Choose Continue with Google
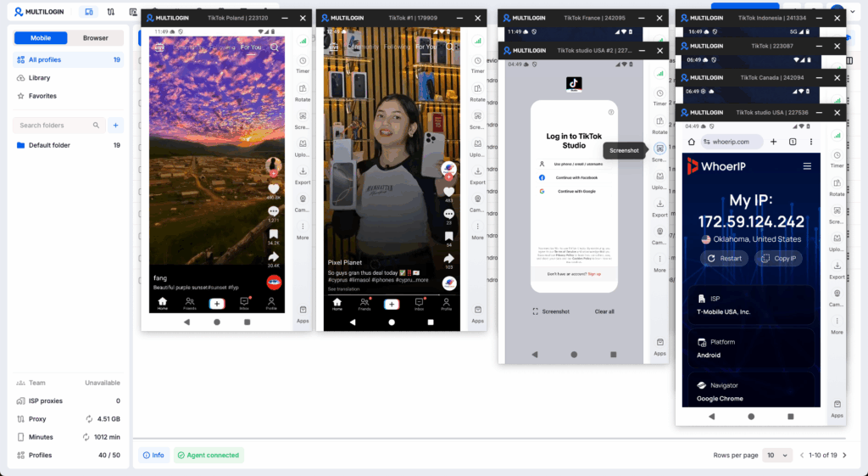 574,191
